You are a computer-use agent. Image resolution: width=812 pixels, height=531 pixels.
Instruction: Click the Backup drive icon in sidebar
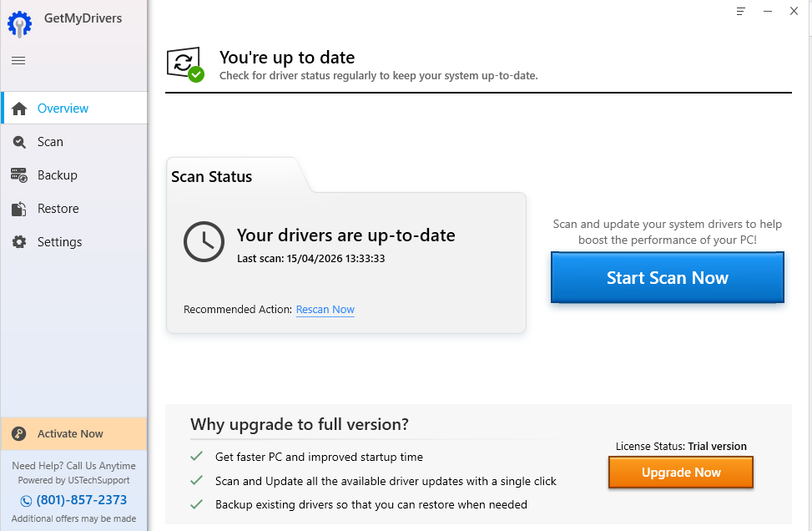[x=19, y=175]
